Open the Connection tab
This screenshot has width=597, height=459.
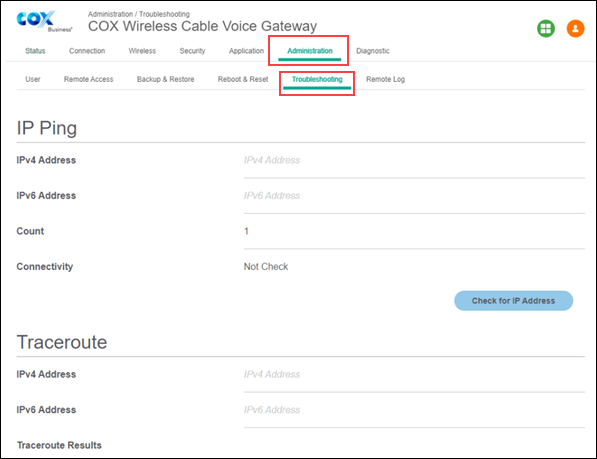click(87, 51)
